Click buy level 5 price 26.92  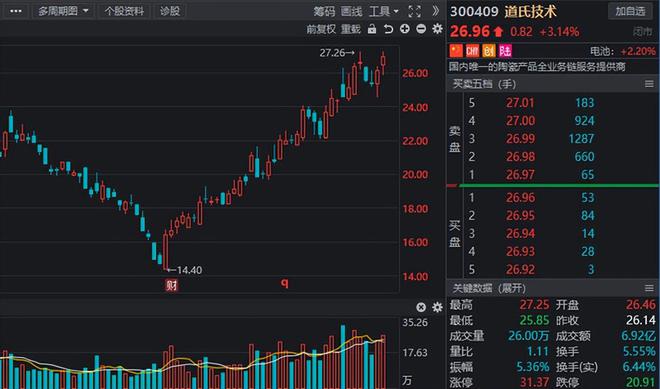(x=520, y=269)
